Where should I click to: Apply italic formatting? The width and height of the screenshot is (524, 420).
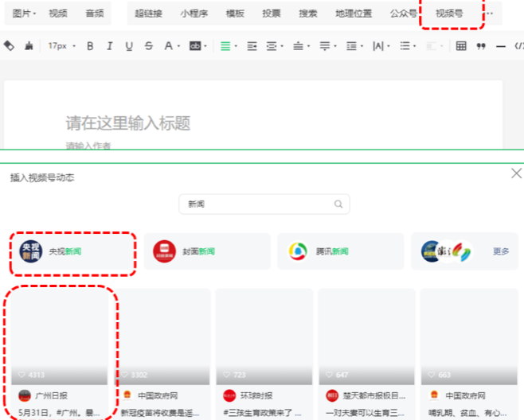tap(110, 46)
